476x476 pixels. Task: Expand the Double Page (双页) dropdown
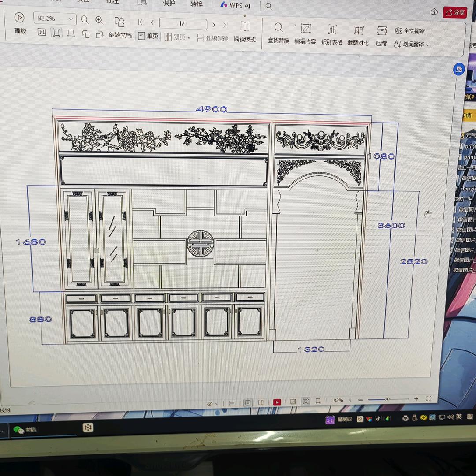178,37
